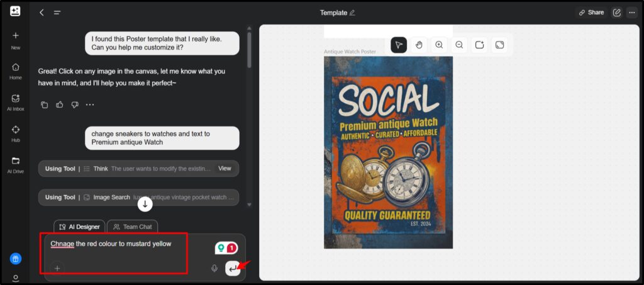Screen dimensions: 644x285
Task: Open the edit note icon near Share
Action: tap(616, 13)
